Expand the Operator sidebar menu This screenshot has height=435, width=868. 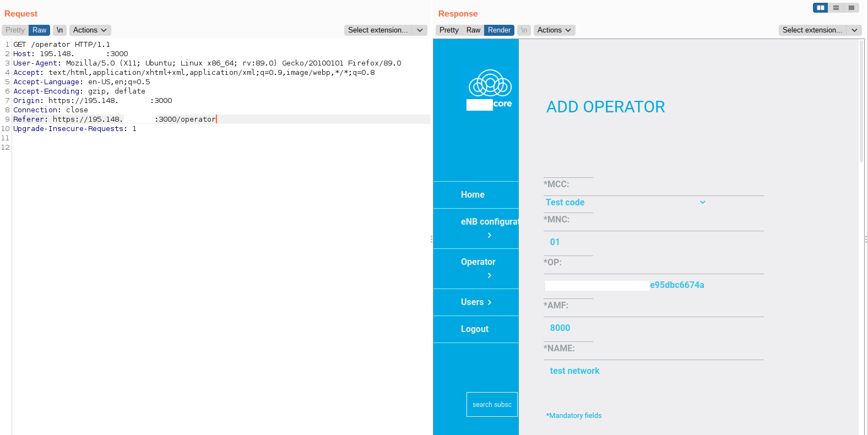coord(490,275)
